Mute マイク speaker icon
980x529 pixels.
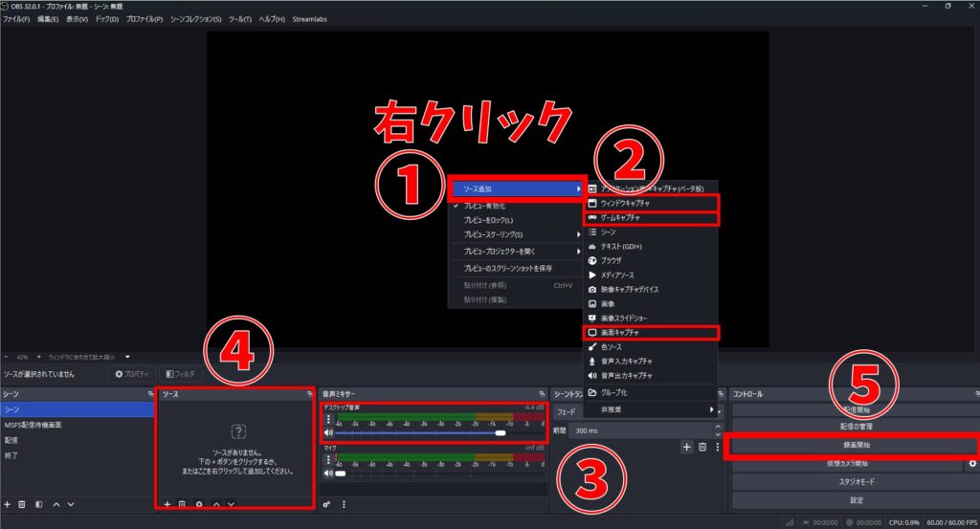click(x=328, y=474)
